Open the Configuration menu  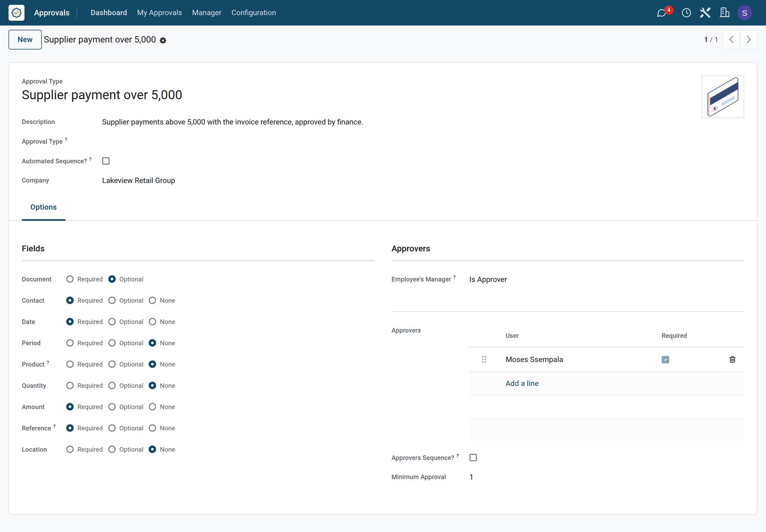click(x=254, y=13)
